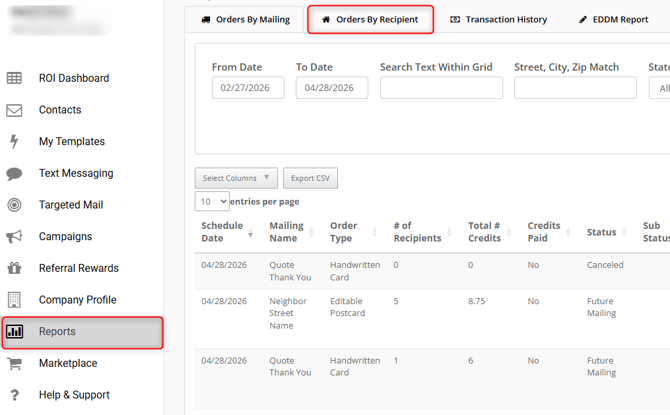Viewport: 670px width, 415px height.
Task: Click the Export CSV button
Action: [310, 178]
